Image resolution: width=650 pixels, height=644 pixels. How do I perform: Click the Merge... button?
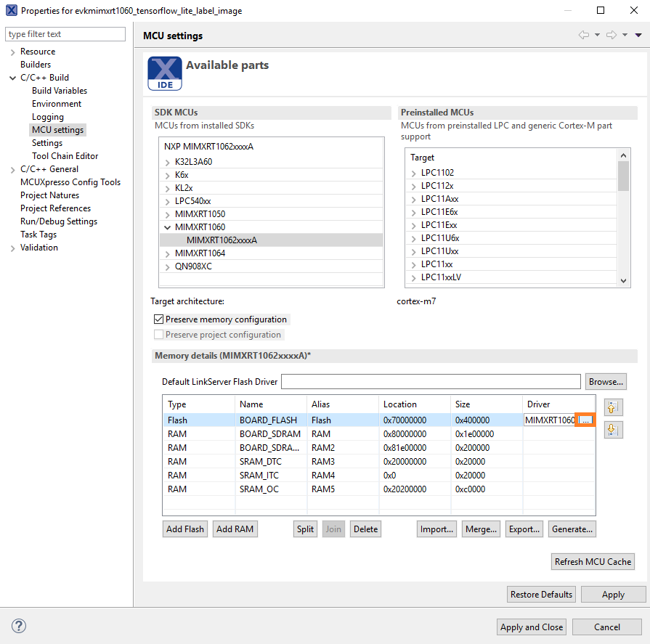point(481,529)
